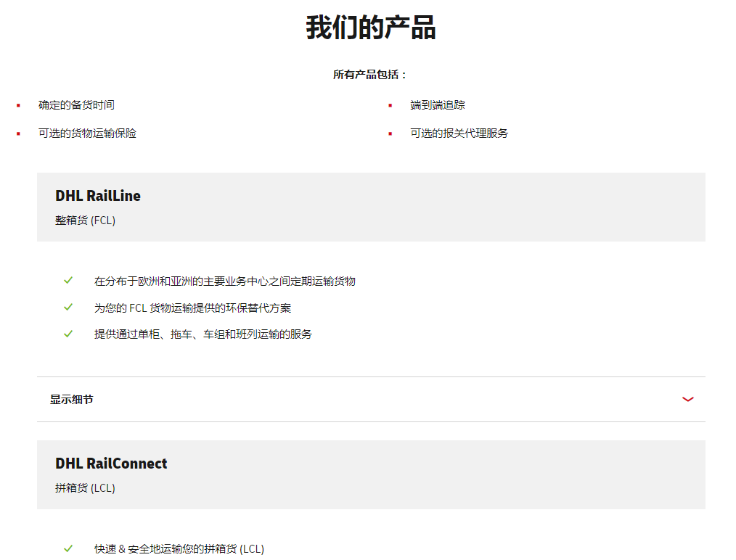Select the "确定的备货时间" bullet text
The width and height of the screenshot is (736, 560).
[76, 105]
